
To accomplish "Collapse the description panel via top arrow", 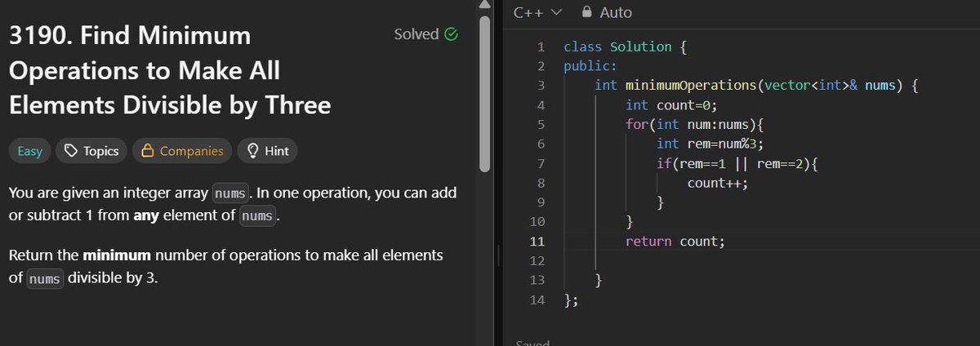I will [x=484, y=4].
